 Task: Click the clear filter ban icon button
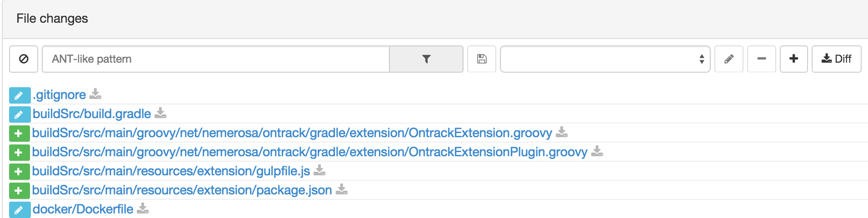coord(24,59)
